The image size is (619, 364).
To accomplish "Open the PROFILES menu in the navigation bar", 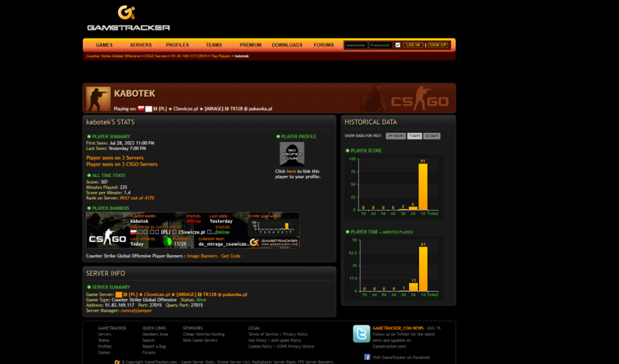I will [177, 45].
